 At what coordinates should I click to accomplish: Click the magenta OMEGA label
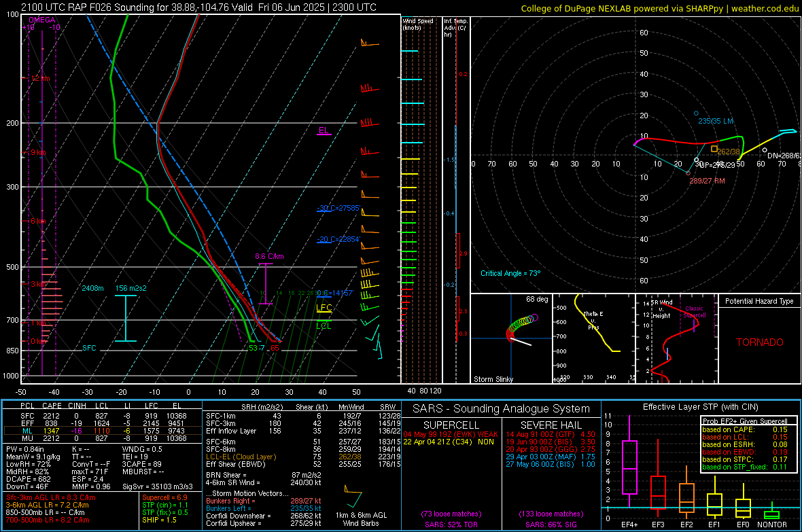(41, 20)
